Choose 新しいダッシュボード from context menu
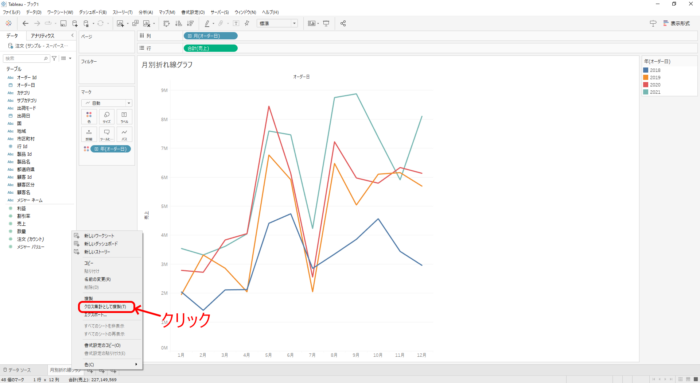The height and width of the screenshot is (383, 700). click(x=101, y=244)
